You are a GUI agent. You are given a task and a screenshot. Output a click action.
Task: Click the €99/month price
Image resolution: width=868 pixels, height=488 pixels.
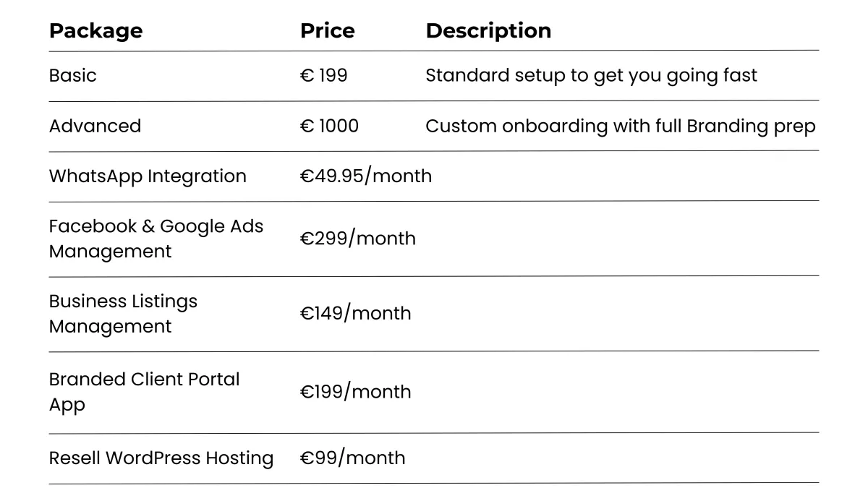(x=353, y=458)
